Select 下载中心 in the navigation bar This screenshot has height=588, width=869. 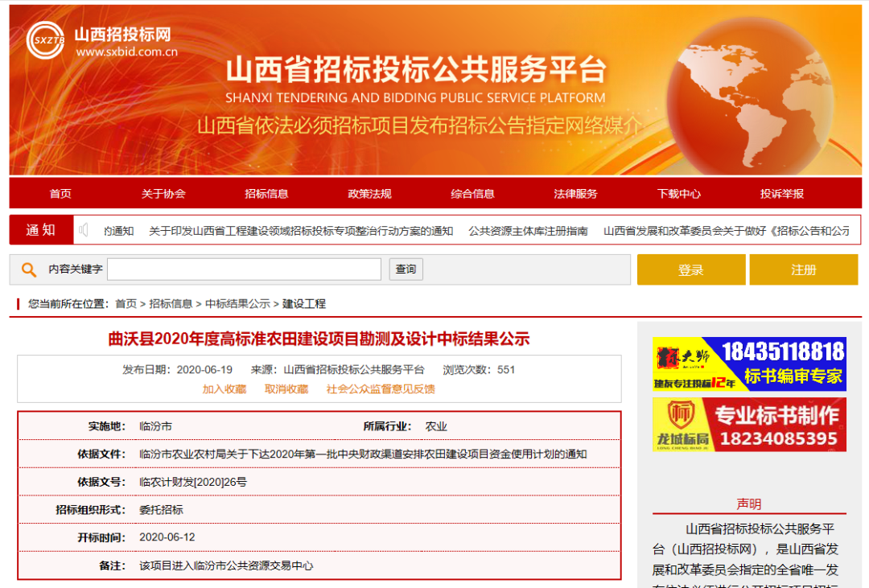(x=679, y=193)
